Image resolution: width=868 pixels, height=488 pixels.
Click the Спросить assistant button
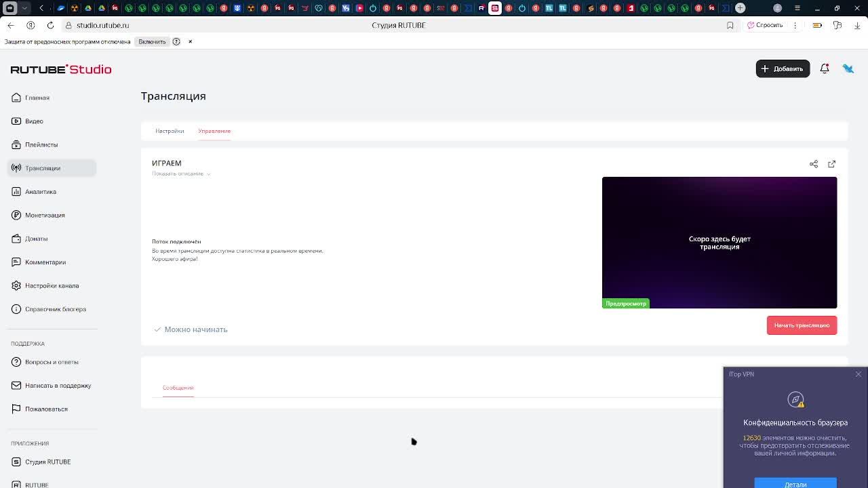pyautogui.click(x=765, y=25)
